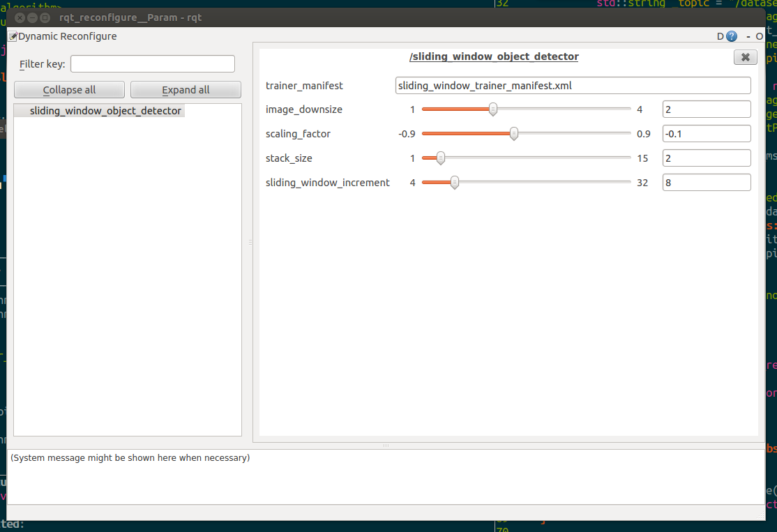Screen dimensions: 777x532
Task: Maximize the rqt window from the titlebar
Action: pyautogui.click(x=45, y=17)
